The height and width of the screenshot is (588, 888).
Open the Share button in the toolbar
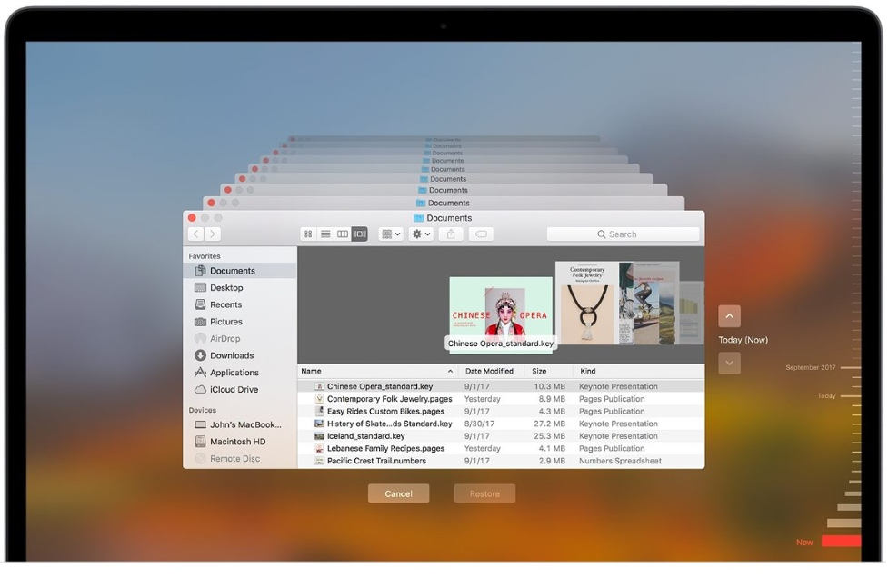(x=449, y=234)
